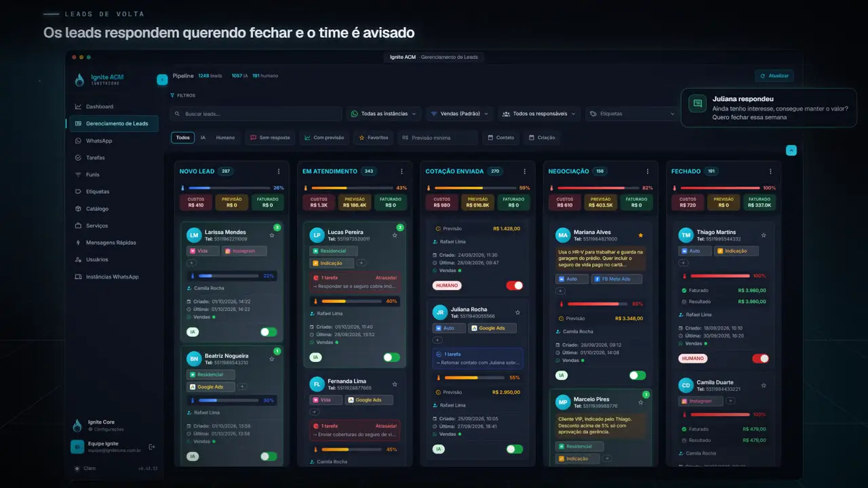Toggle IA switch on Larissa Mendes card
This screenshot has height=488, width=868.
click(x=269, y=332)
